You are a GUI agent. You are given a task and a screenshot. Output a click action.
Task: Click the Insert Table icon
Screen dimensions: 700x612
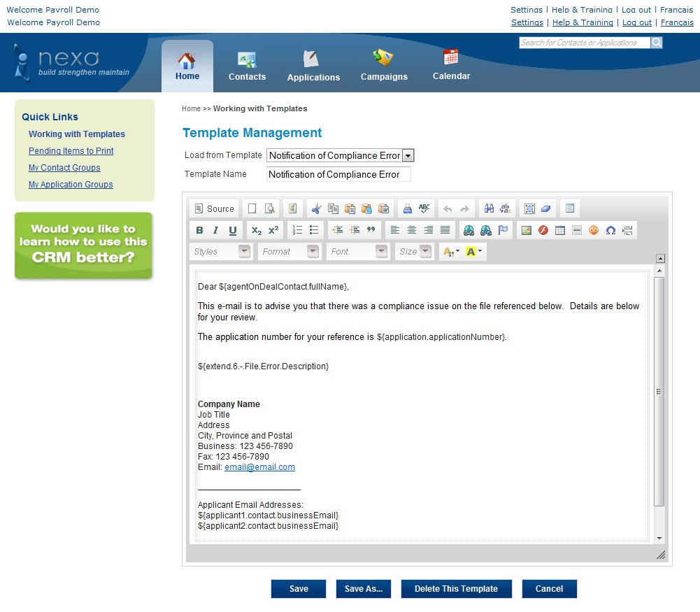click(x=560, y=230)
